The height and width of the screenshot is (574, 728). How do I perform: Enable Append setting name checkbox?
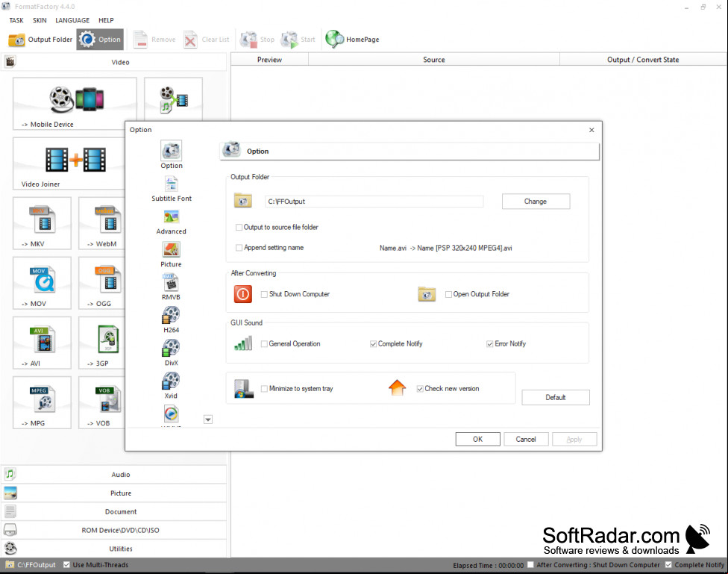(x=239, y=248)
